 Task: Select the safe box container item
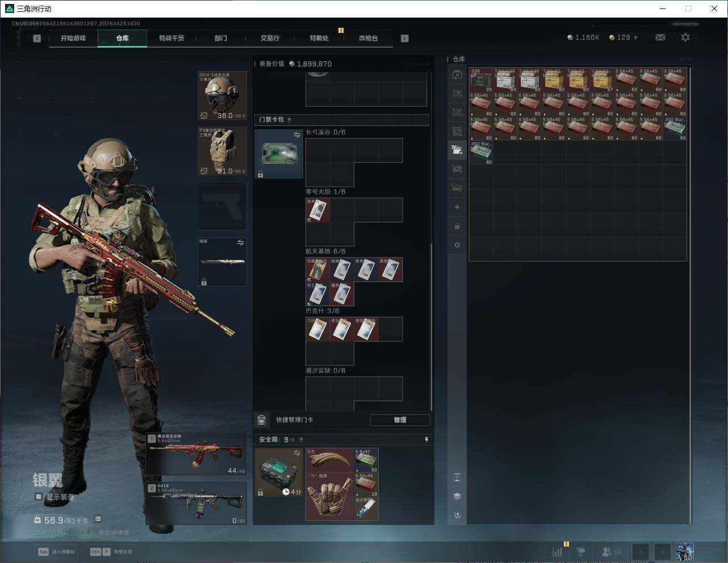[279, 472]
